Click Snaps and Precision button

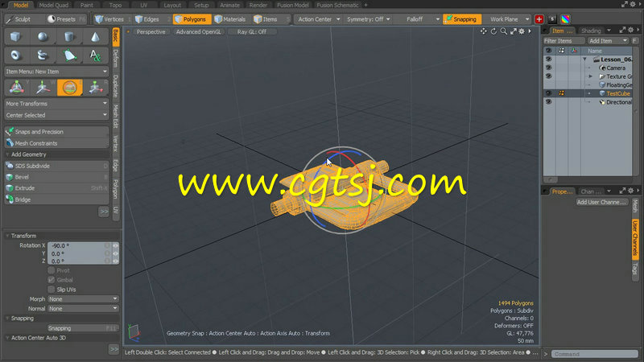click(56, 132)
